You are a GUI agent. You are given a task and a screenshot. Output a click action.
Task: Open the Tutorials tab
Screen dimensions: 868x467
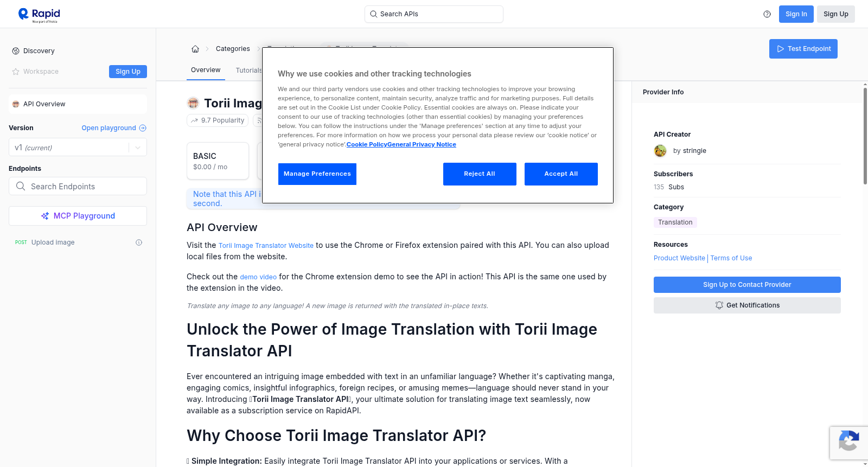point(248,71)
